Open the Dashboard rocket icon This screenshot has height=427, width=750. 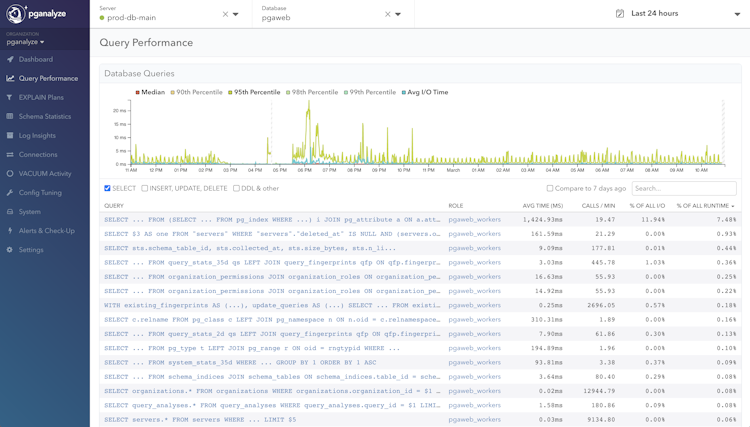[10, 59]
